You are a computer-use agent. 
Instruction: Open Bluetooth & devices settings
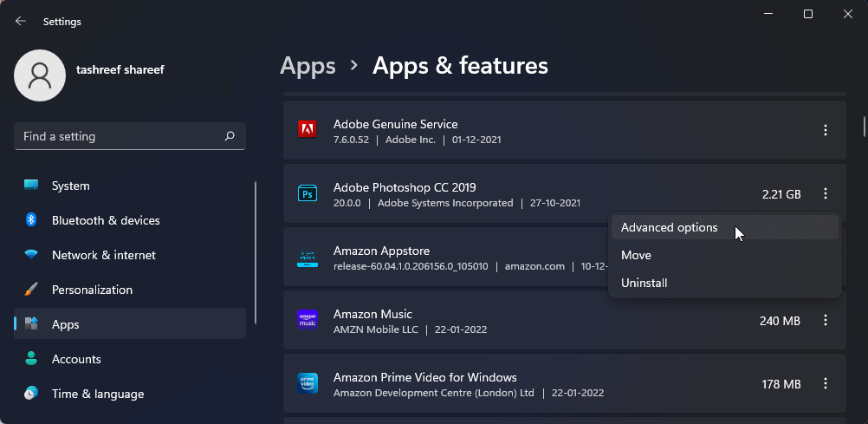(130, 220)
